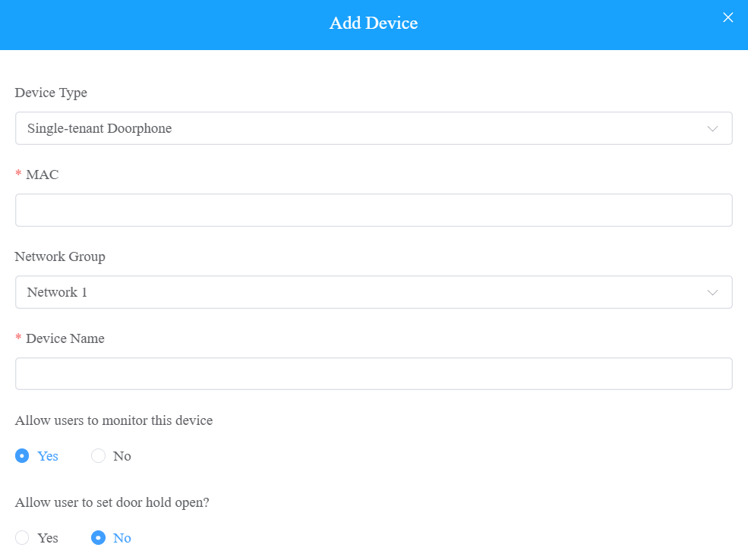Click the Allow users to monitor this device text
This screenshot has height=560, width=748.
114,420
